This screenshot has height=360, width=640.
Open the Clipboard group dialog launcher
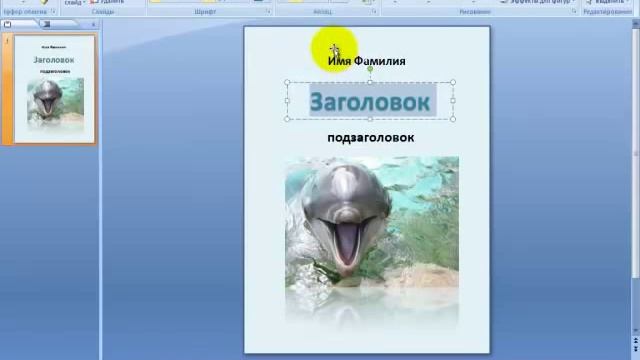pos(53,11)
